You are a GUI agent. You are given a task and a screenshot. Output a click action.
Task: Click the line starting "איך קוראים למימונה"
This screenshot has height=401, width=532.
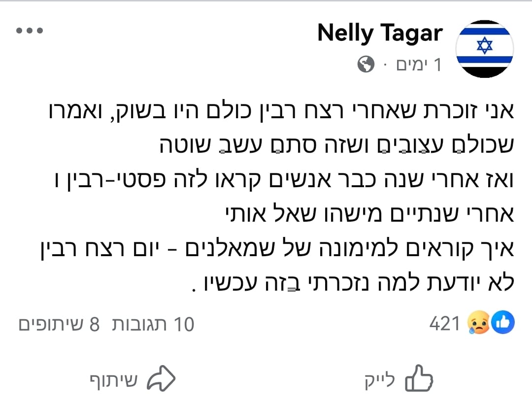click(x=277, y=250)
